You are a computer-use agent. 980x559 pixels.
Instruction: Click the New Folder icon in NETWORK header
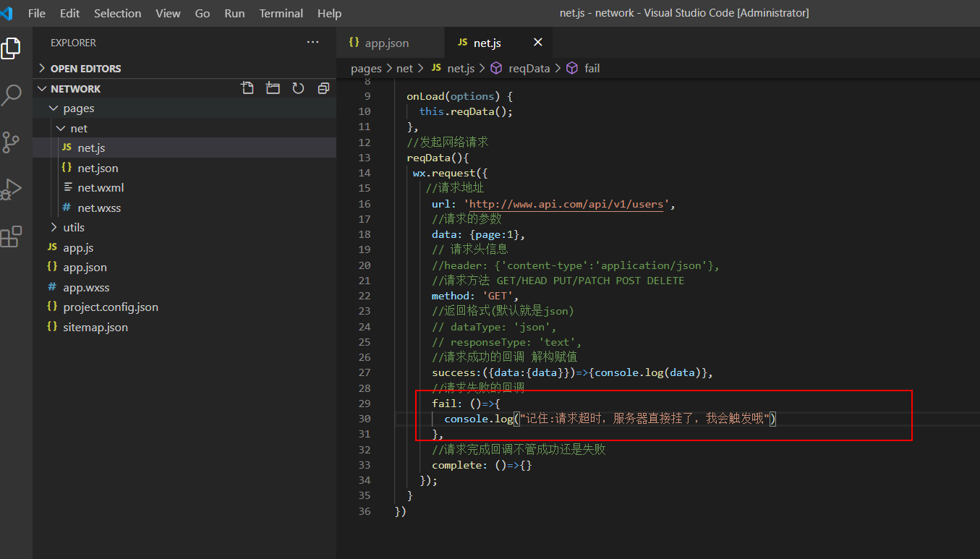(x=273, y=88)
